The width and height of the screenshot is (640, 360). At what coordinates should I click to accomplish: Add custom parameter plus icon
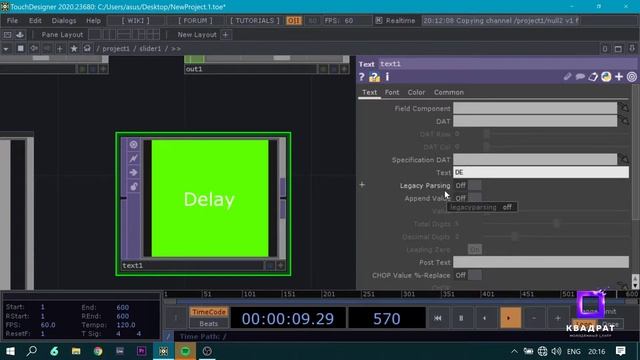(619, 77)
